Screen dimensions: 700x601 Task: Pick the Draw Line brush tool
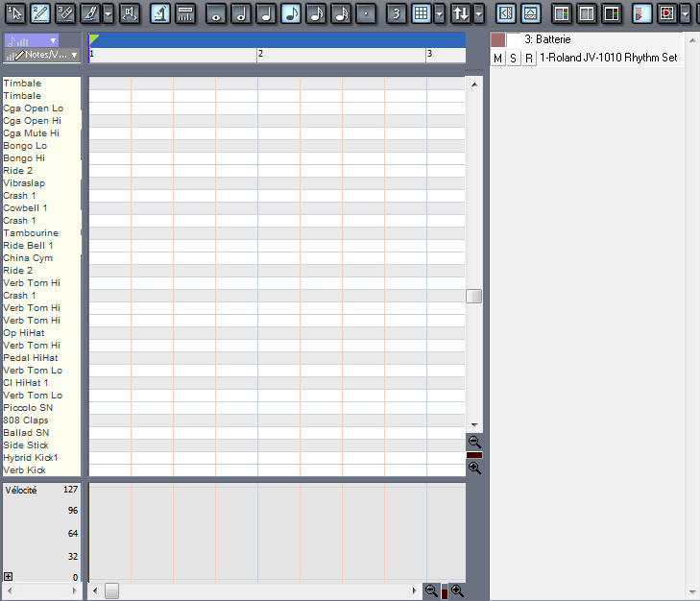click(x=90, y=13)
